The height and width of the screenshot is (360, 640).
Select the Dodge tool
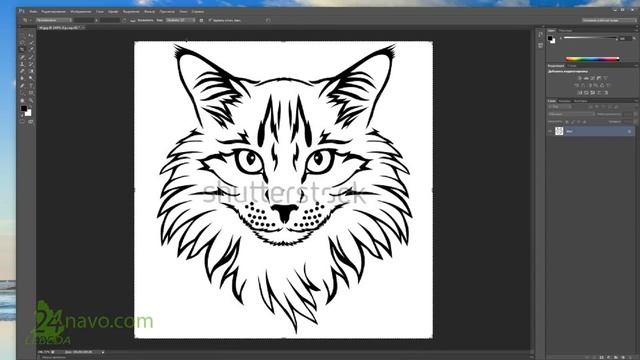point(31,78)
